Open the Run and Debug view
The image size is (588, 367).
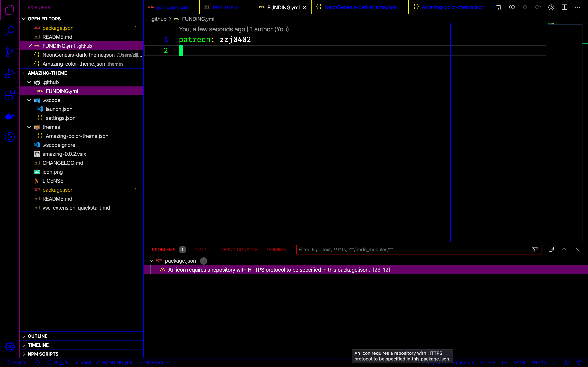point(10,73)
